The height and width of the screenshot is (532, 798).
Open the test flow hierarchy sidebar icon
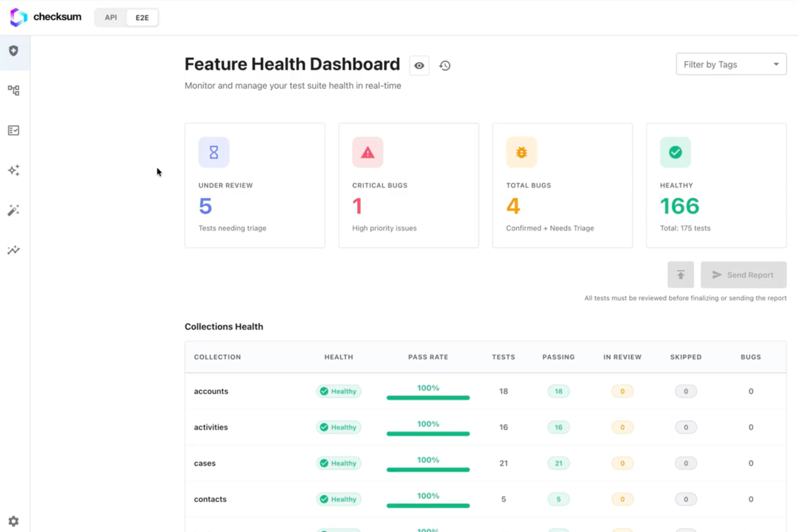pos(13,90)
